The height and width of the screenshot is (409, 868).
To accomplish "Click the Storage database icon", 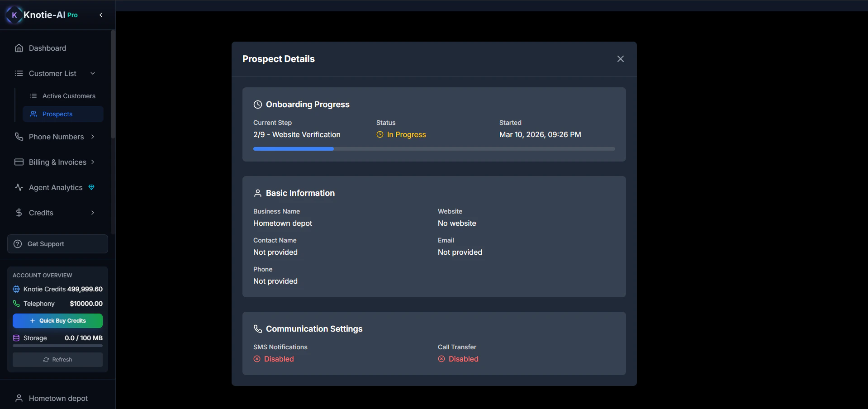I will point(16,338).
